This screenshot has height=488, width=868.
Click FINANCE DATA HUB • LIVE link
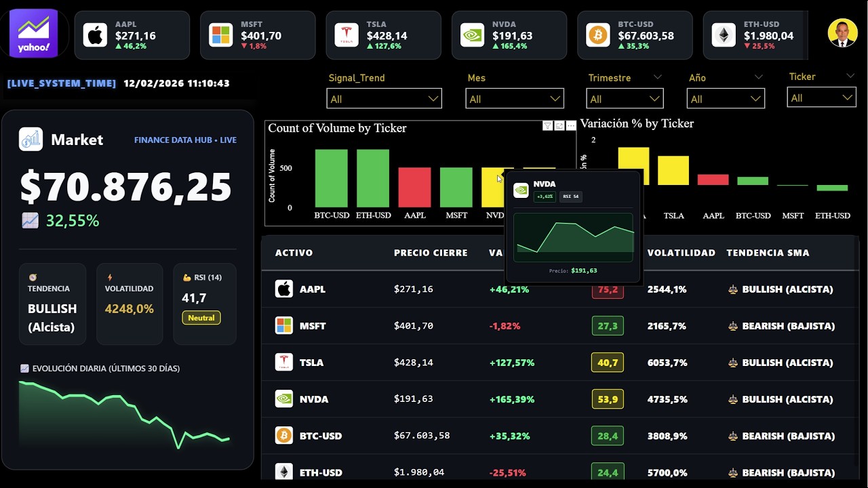pyautogui.click(x=185, y=140)
